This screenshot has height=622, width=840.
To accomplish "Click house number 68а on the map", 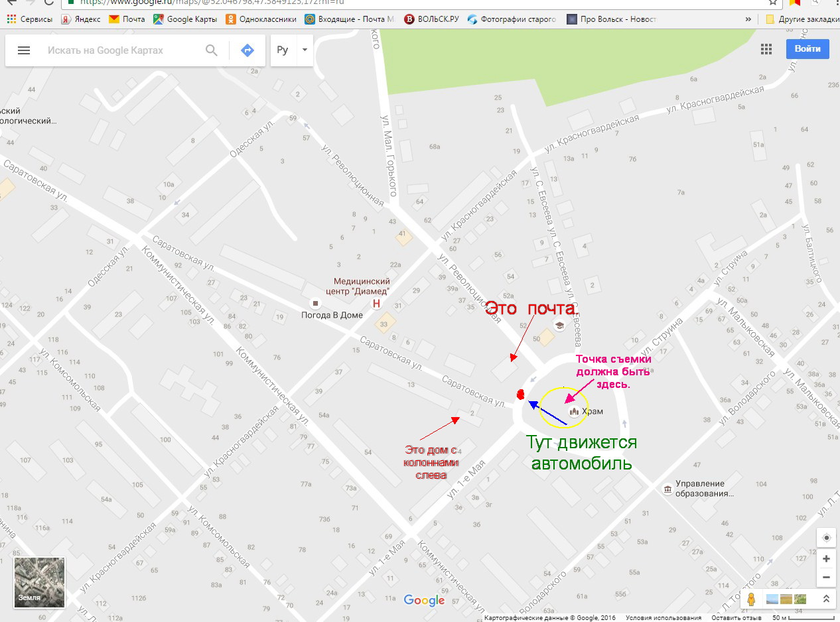I will point(435,147).
